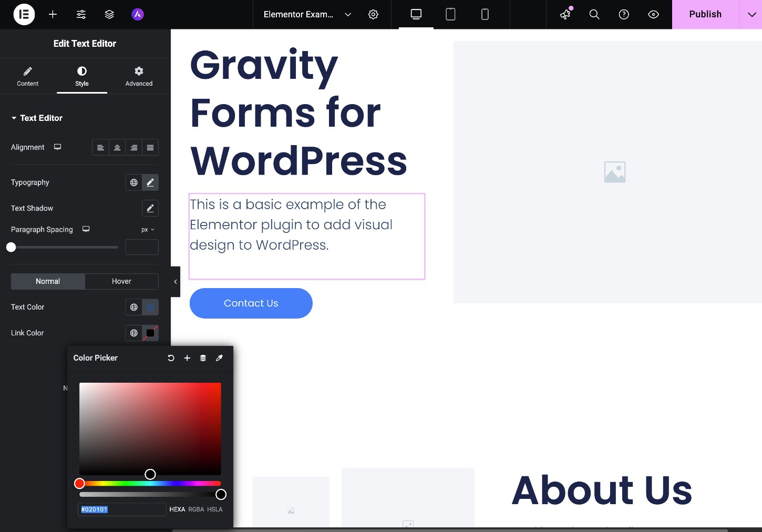762x532 pixels.
Task: Click the preview changes eye icon
Action: [x=653, y=14]
